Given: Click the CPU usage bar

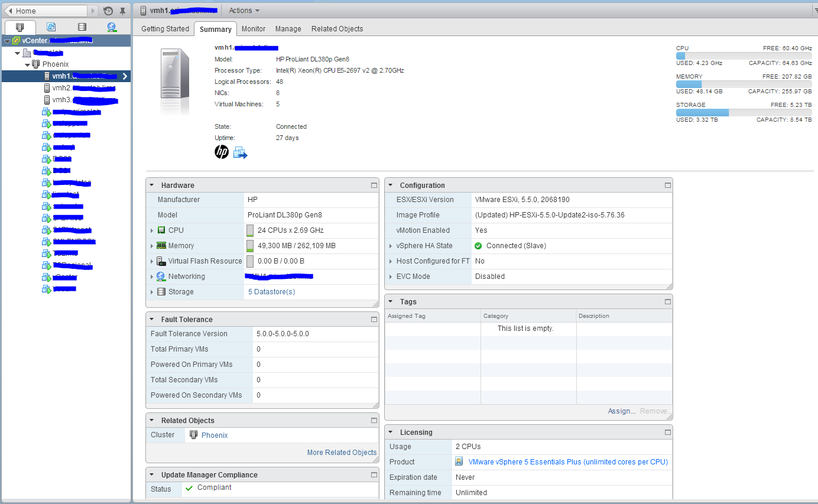Looking at the screenshot, I should 744,56.
